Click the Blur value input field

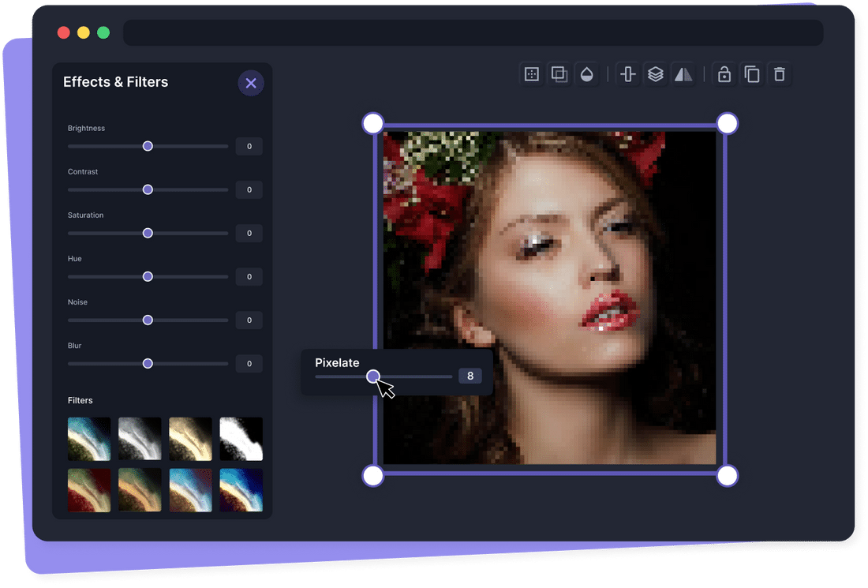tap(249, 364)
